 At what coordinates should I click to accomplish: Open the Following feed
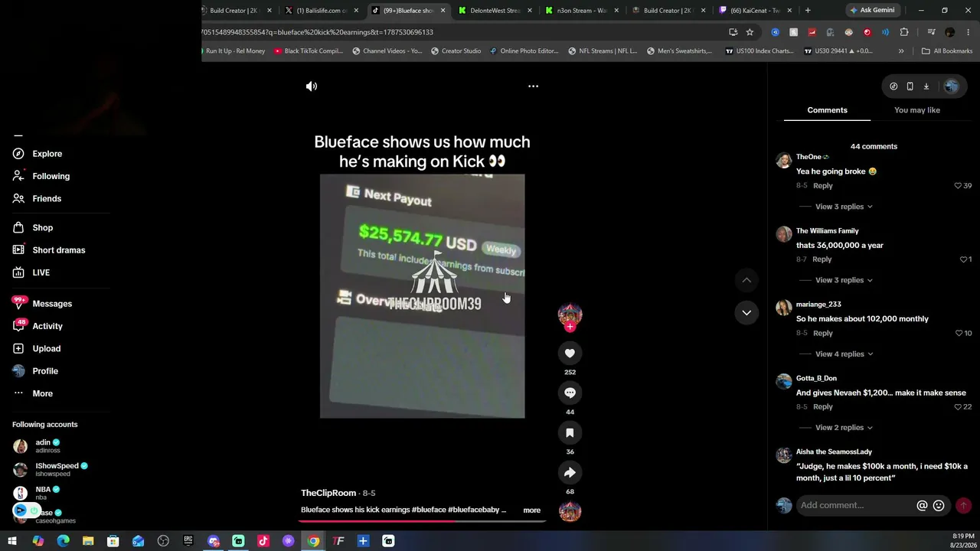41,176
